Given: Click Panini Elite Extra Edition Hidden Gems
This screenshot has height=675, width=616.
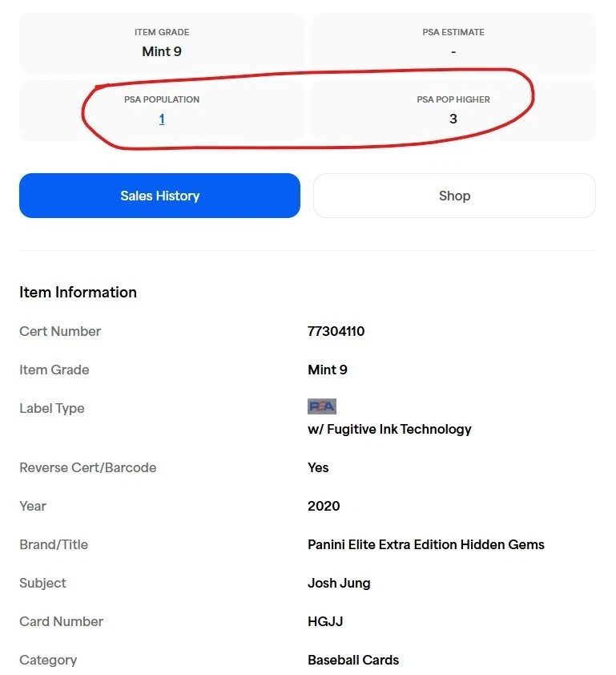Looking at the screenshot, I should [x=425, y=544].
